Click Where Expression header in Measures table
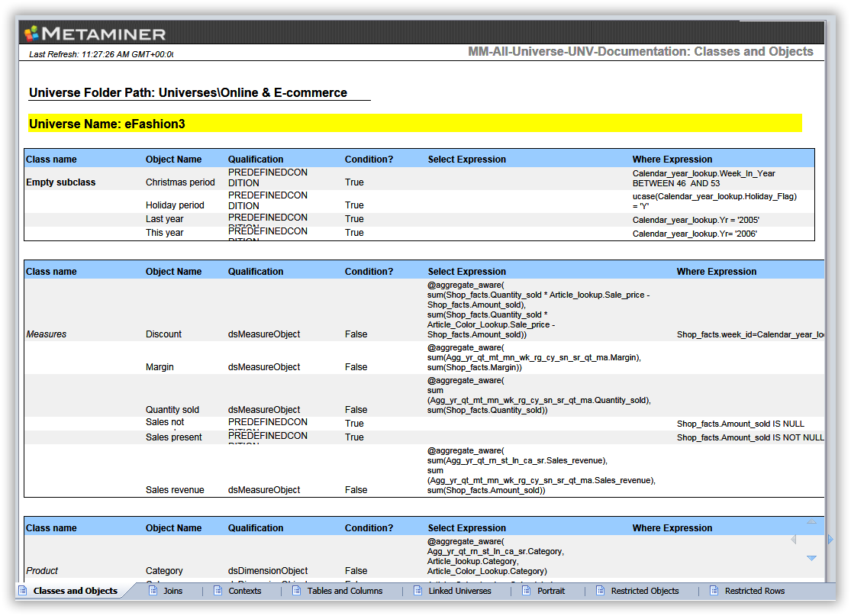 point(717,272)
